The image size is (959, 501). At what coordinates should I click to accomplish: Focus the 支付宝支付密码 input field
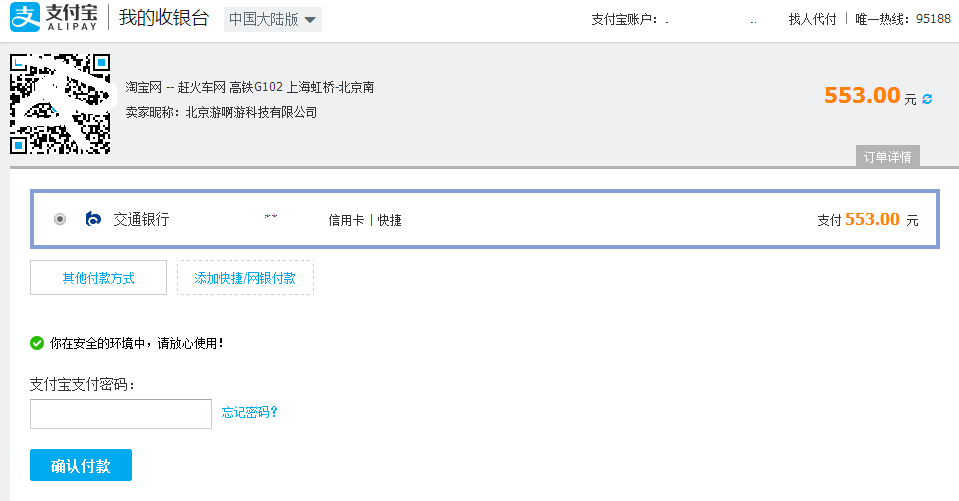[121, 414]
